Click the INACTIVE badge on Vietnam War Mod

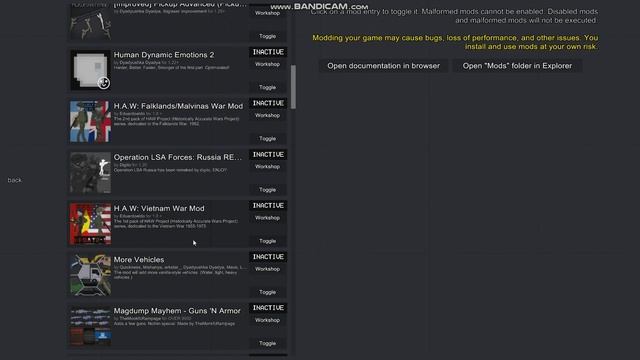point(268,205)
